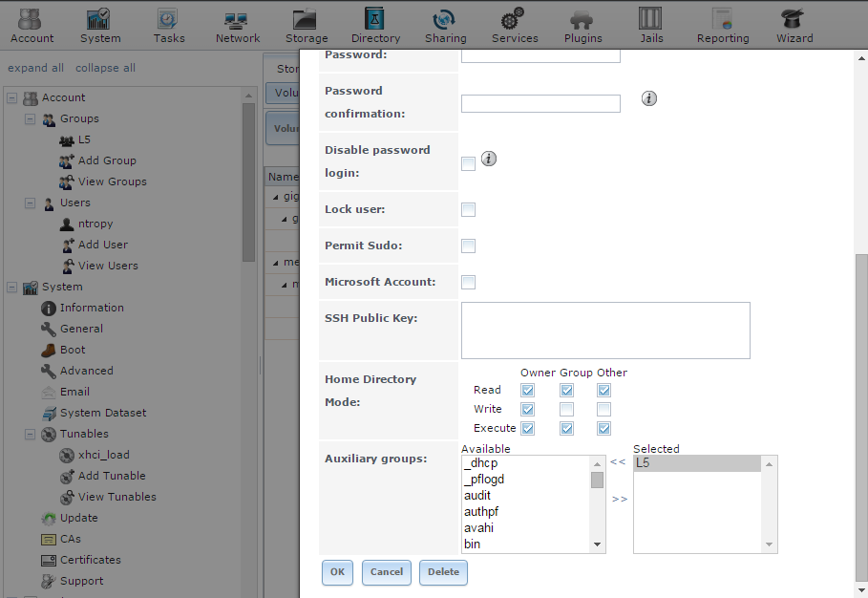868x598 pixels.
Task: Click the Delete button
Action: pyautogui.click(x=443, y=572)
